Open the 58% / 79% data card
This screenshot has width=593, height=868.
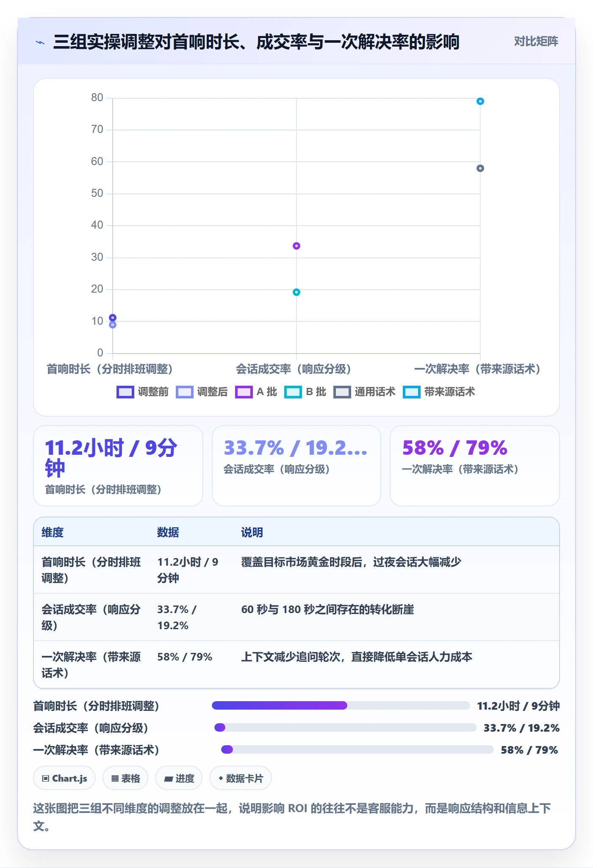(x=474, y=466)
